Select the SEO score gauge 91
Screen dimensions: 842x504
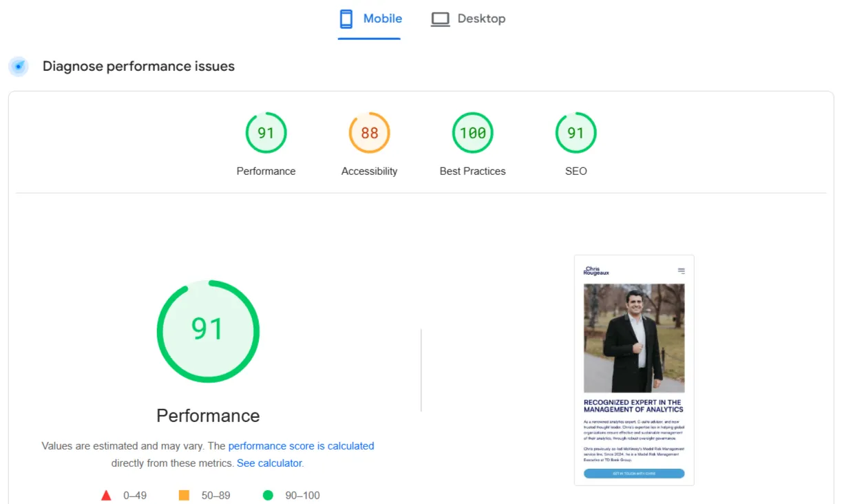(x=576, y=133)
